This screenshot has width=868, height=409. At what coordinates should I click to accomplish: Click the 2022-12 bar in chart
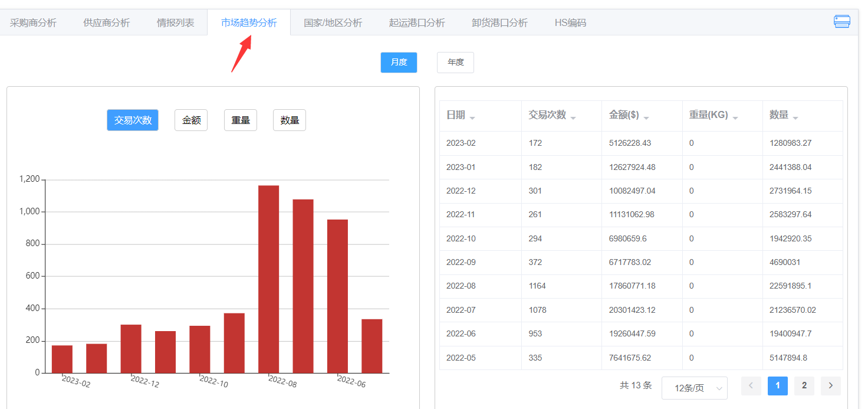[131, 349]
